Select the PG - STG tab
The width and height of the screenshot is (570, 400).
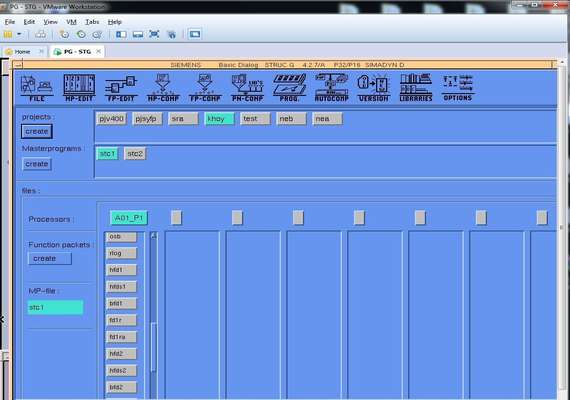[x=77, y=52]
